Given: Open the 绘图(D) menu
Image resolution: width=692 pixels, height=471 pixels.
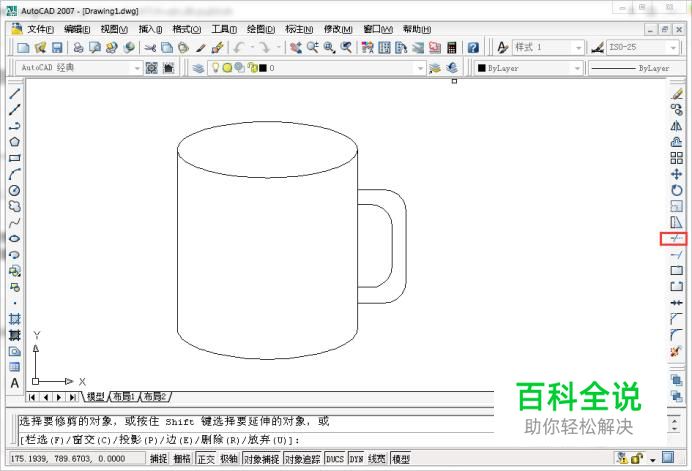Looking at the screenshot, I should pos(261,29).
